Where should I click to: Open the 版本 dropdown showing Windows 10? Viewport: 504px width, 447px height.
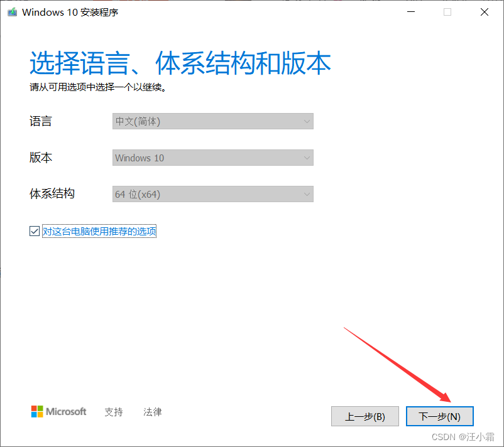(x=213, y=158)
